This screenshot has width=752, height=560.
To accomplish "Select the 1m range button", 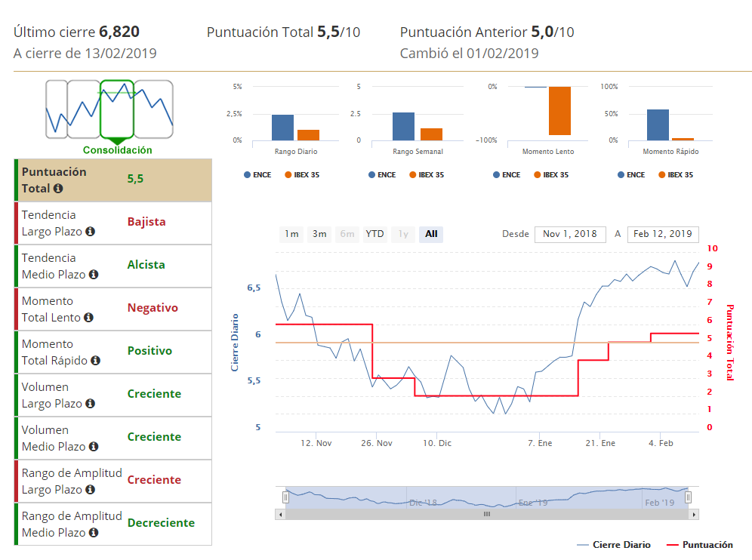I will pos(291,234).
